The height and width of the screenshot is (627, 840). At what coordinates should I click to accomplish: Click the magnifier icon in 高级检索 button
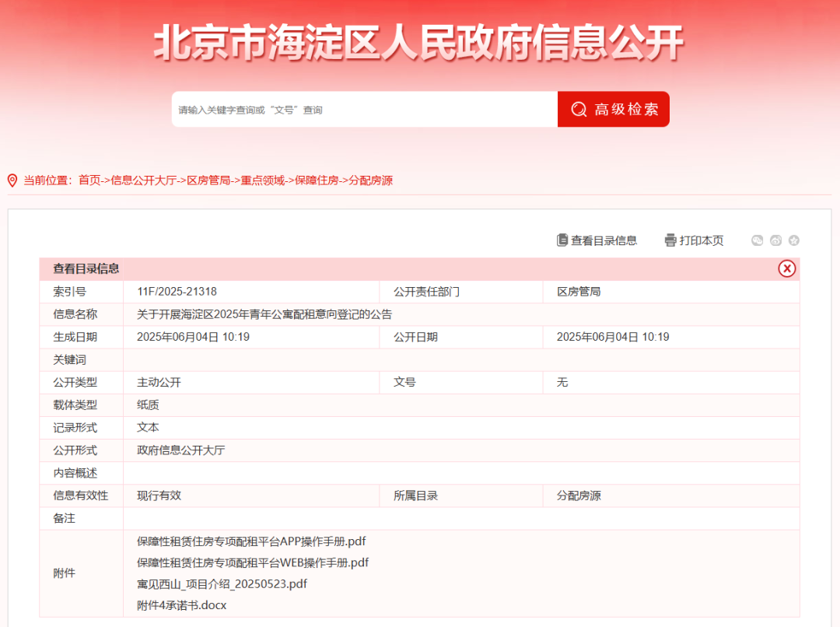(579, 110)
